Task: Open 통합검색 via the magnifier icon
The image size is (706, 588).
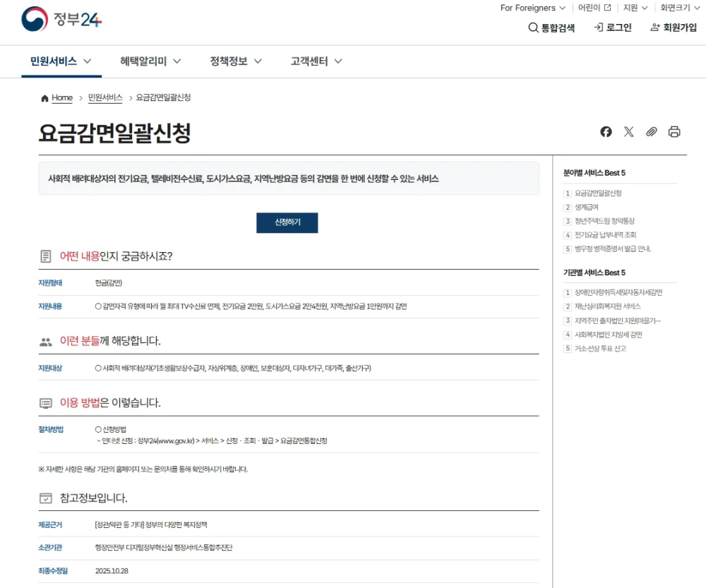Action: [534, 27]
